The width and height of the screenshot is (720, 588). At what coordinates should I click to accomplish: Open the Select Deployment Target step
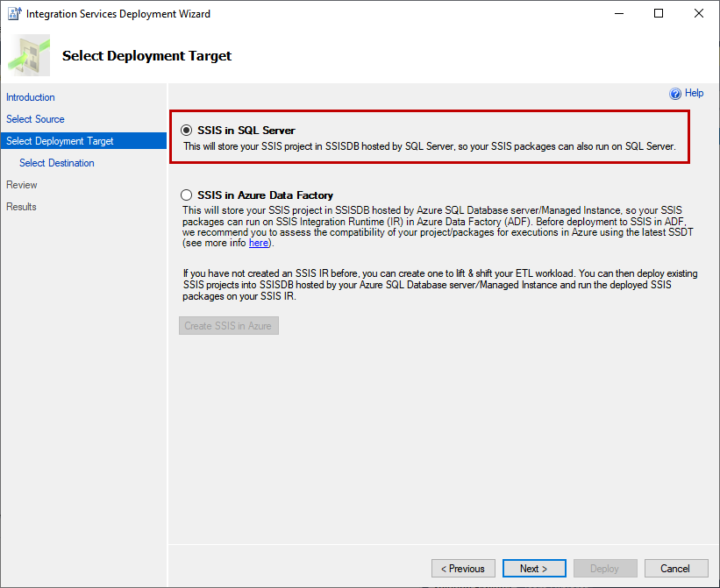click(x=83, y=141)
